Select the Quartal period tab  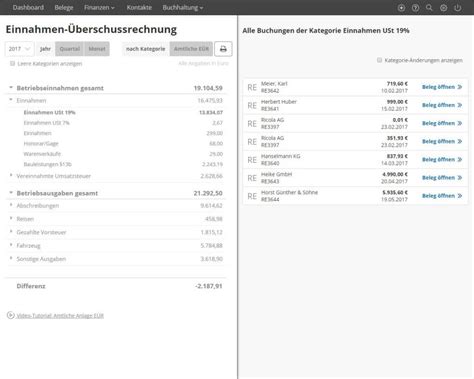click(x=70, y=49)
